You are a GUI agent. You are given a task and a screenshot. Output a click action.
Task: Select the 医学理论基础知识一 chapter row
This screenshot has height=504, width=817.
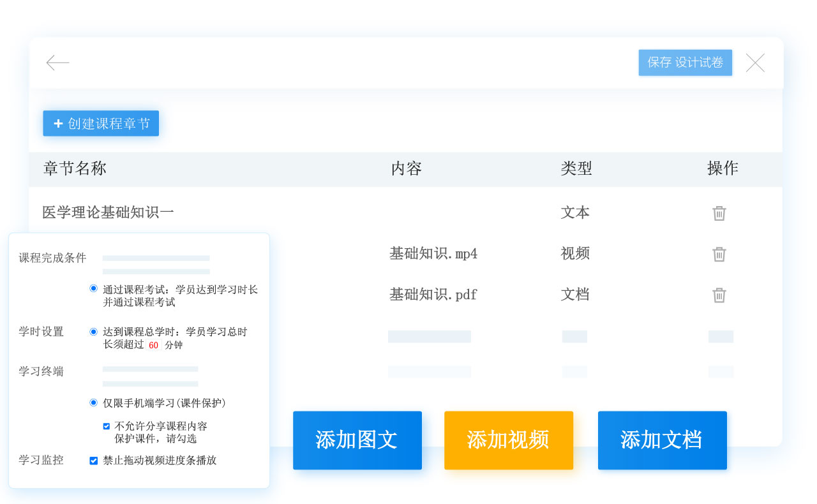coord(108,212)
